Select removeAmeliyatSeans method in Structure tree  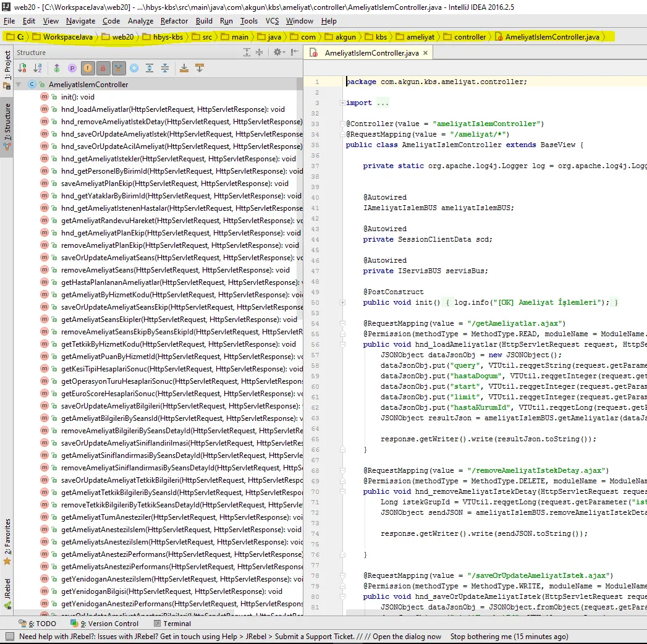point(175,270)
